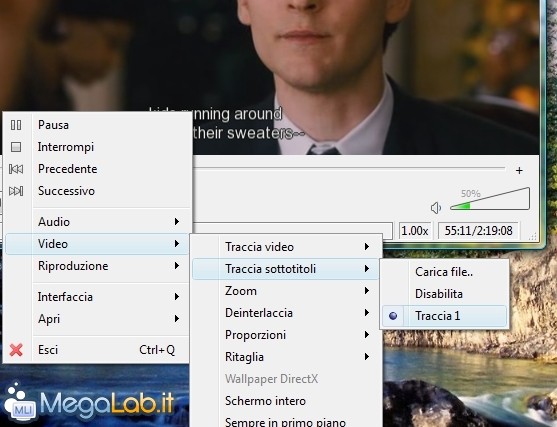
Task: Select Schermo intero for fullscreen
Action: (286, 401)
